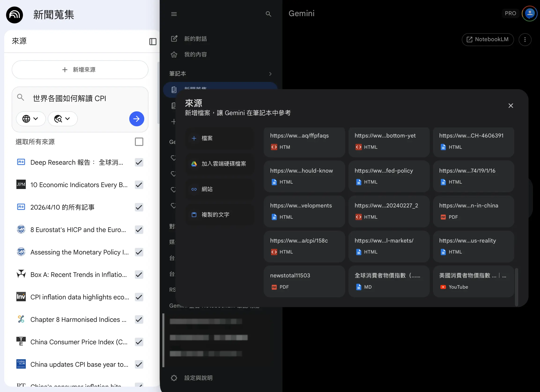Open the Google account avatar
This screenshot has width=540, height=392.
(x=530, y=14)
